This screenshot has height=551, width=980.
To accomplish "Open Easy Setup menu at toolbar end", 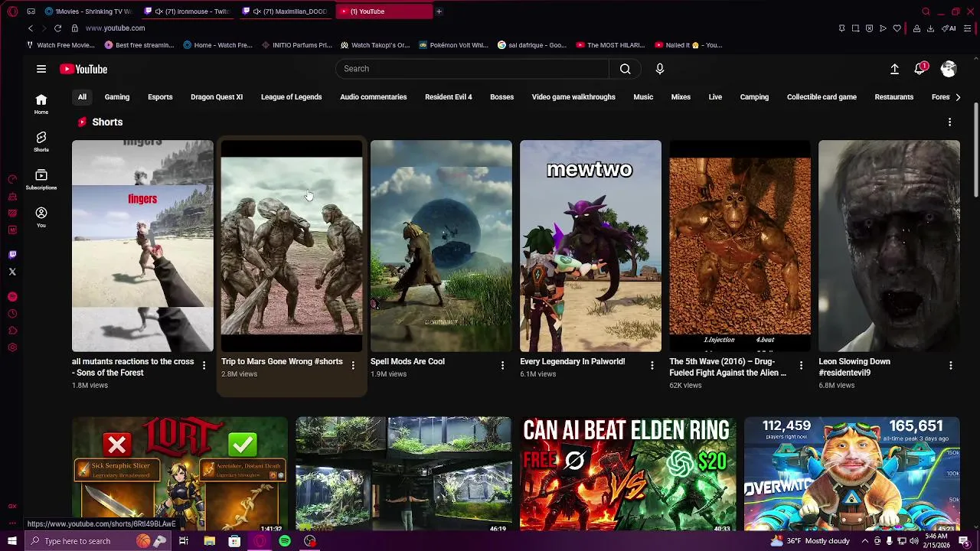I will [x=969, y=28].
